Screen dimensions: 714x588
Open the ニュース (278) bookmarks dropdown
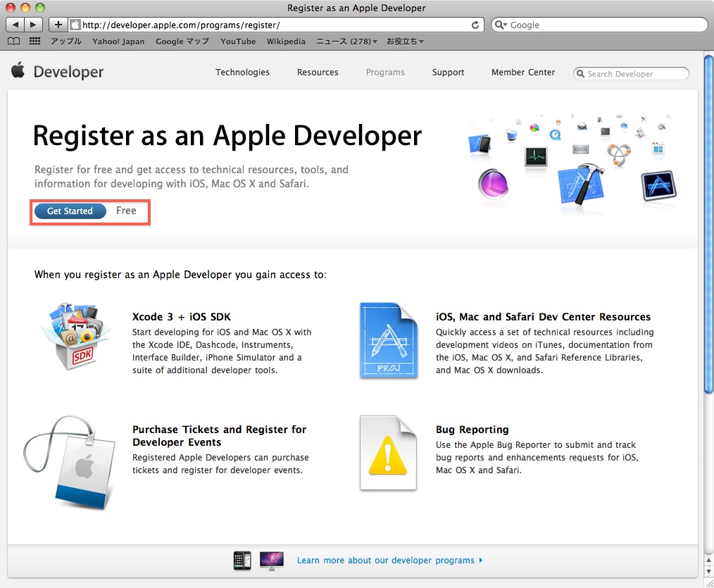click(347, 42)
